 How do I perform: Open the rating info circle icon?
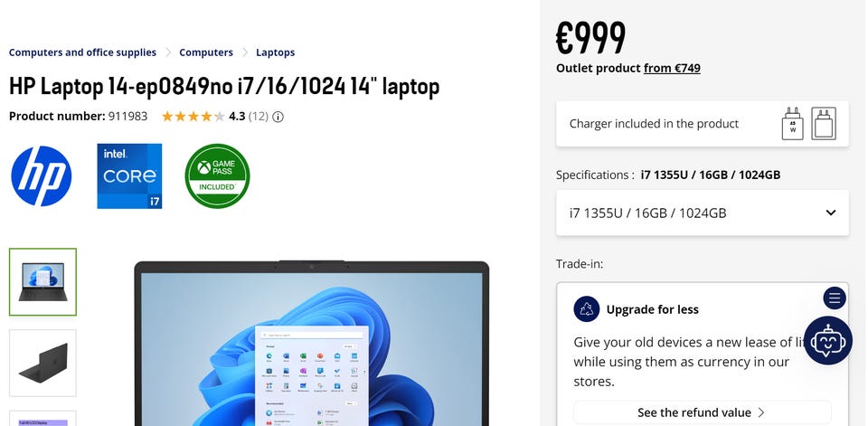[x=278, y=117]
